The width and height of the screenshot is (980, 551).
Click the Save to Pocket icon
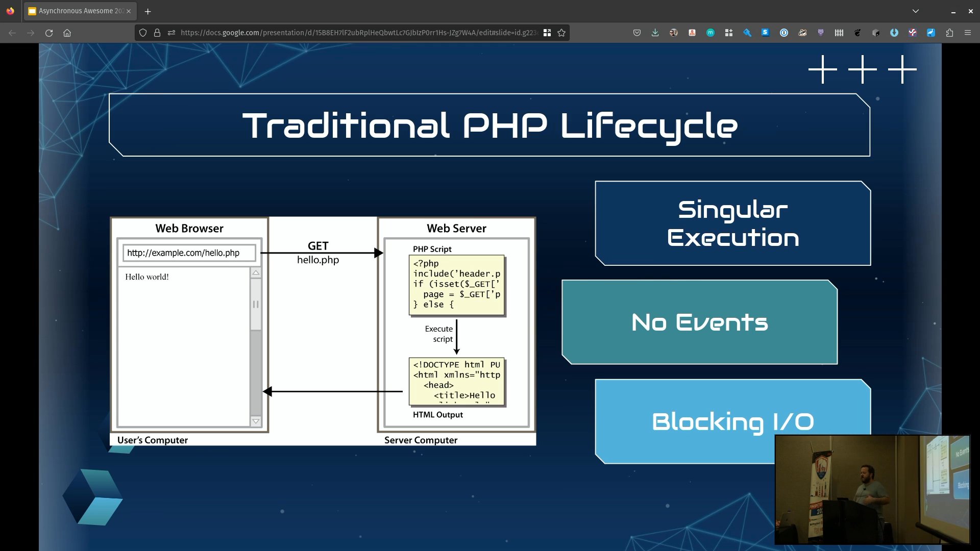point(636,33)
